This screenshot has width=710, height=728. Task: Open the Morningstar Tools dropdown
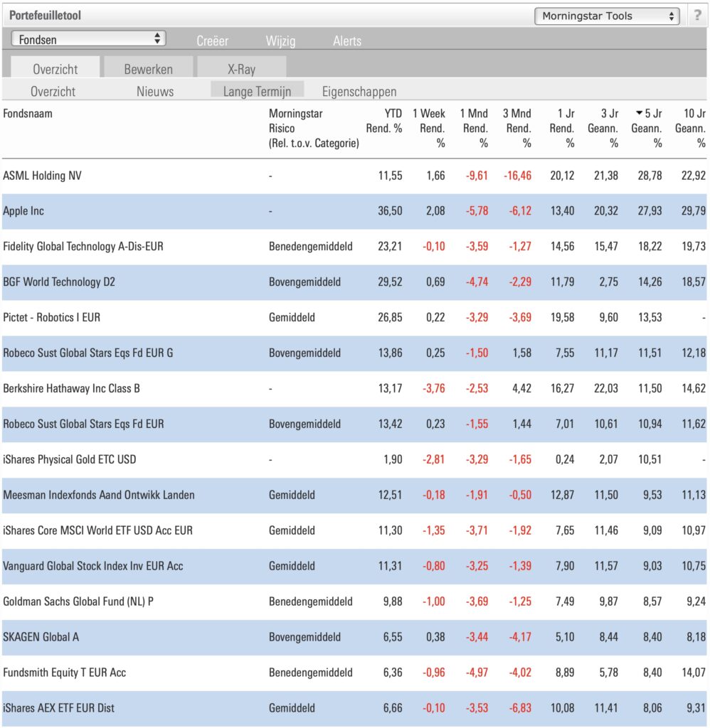pos(607,16)
